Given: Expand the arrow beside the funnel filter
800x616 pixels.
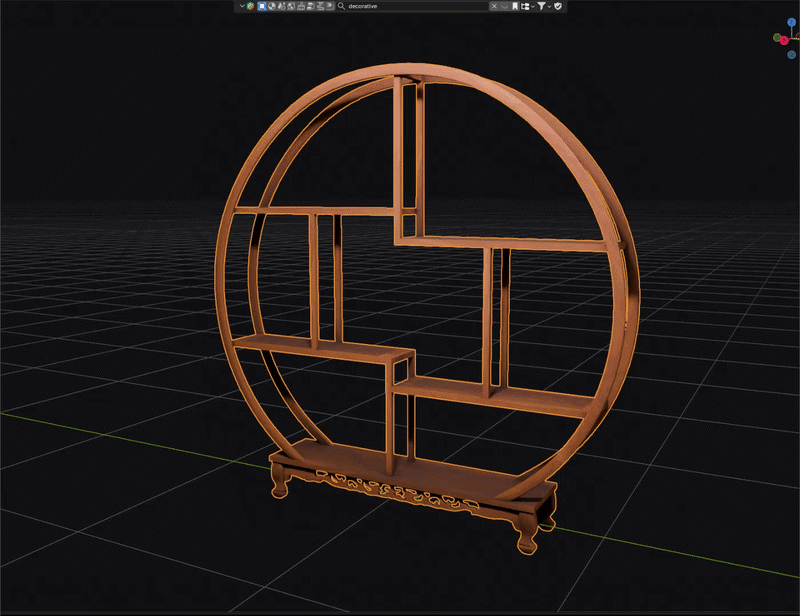Looking at the screenshot, I should 549,6.
